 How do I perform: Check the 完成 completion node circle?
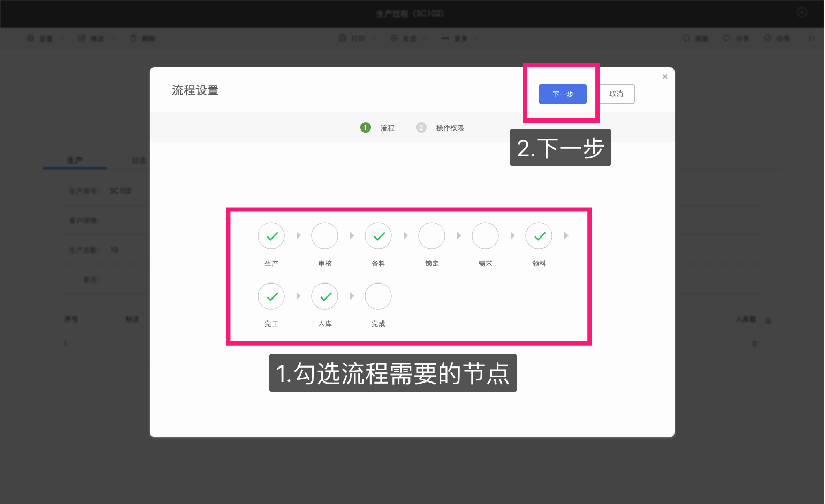pyautogui.click(x=378, y=296)
